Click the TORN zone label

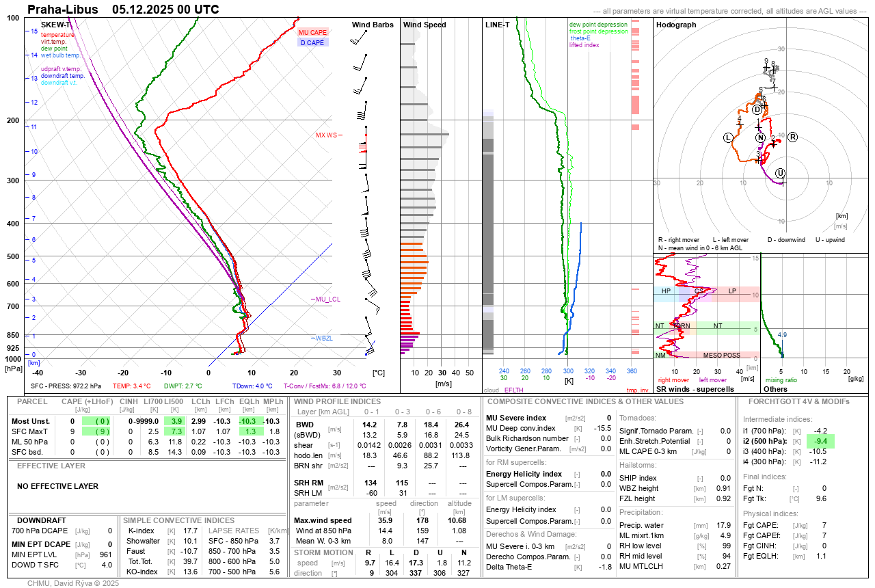(x=682, y=326)
